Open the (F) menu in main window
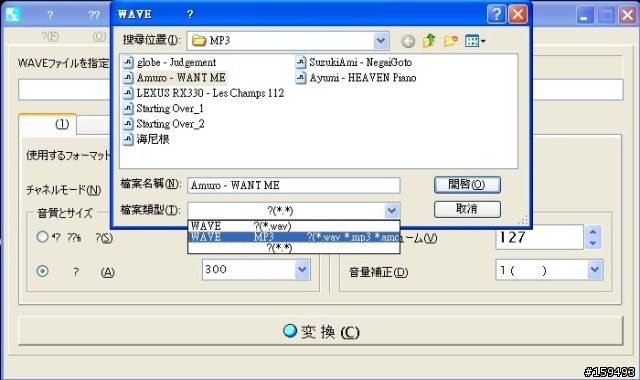 (50, 36)
